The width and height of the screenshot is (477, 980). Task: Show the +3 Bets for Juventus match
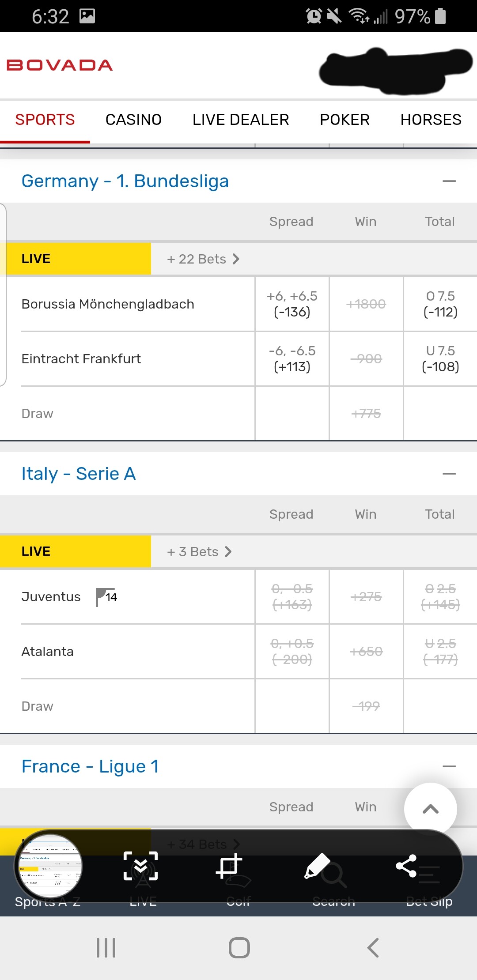[199, 552]
